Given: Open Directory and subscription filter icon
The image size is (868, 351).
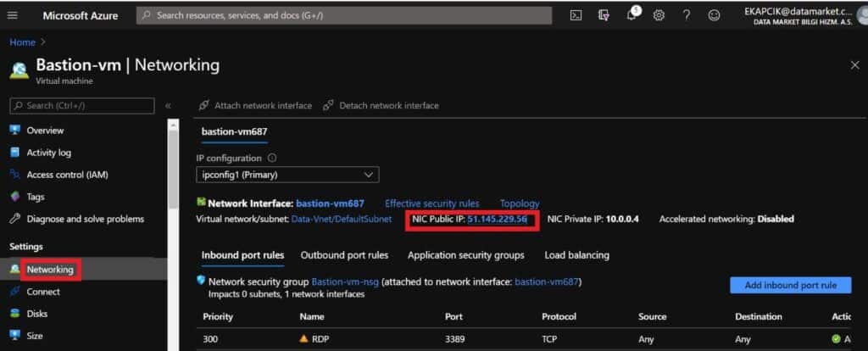Looking at the screenshot, I should tap(604, 15).
